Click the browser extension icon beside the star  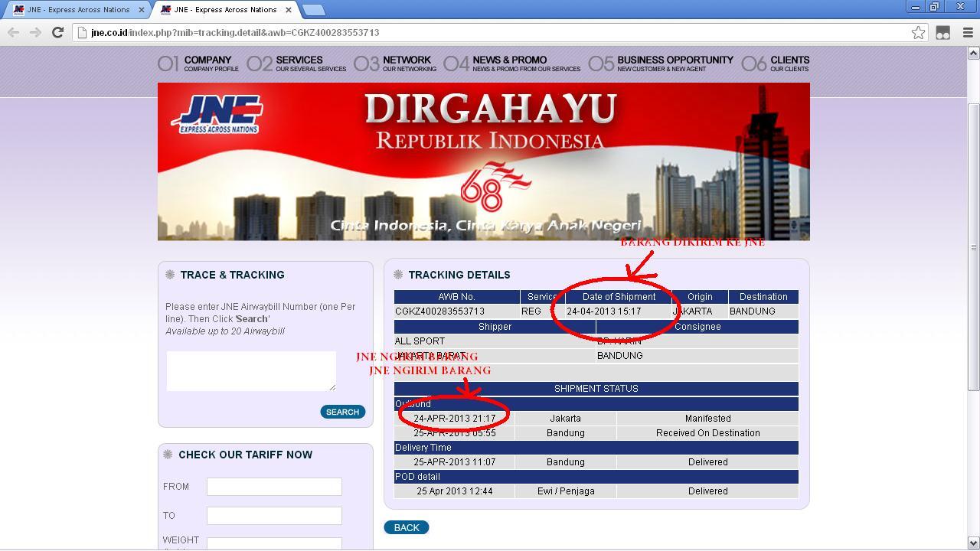point(942,32)
